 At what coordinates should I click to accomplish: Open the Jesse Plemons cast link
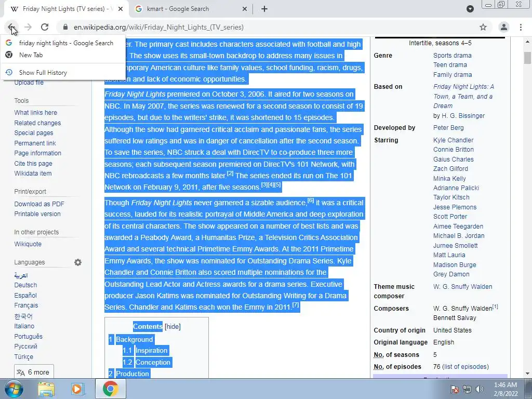pos(455,207)
